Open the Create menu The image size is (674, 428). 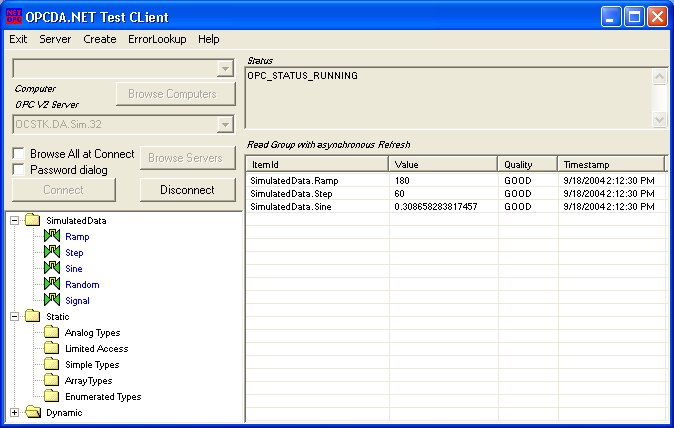coord(100,39)
